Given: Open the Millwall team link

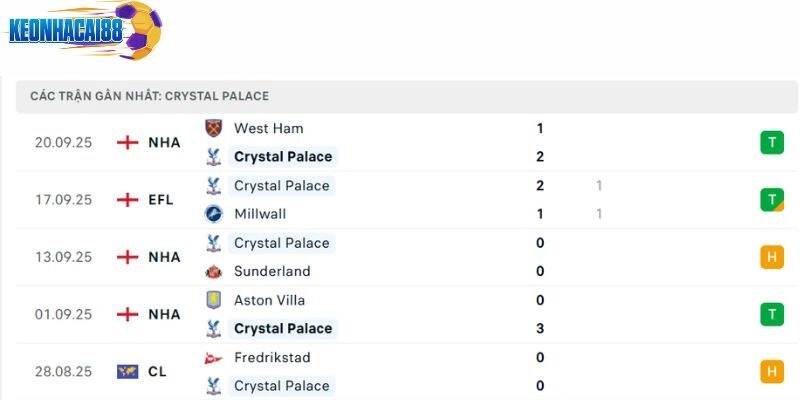Looking at the screenshot, I should (x=260, y=214).
